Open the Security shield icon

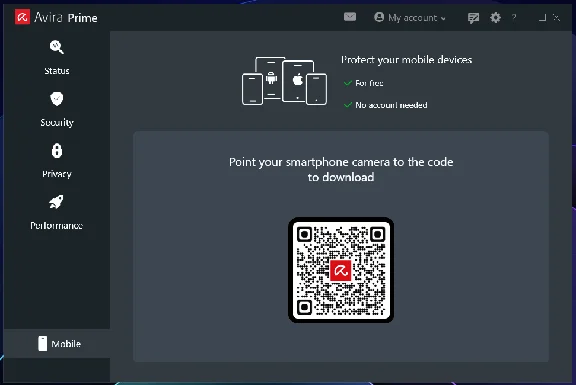(x=57, y=98)
